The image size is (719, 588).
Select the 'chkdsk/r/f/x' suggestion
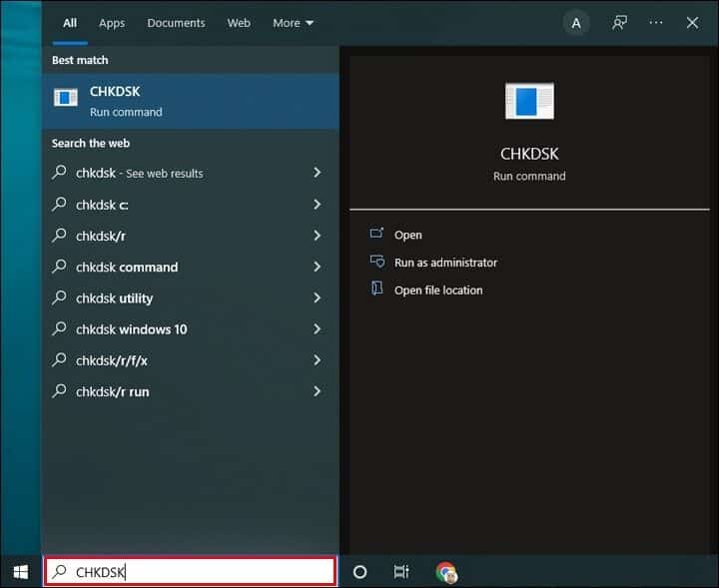point(191,360)
